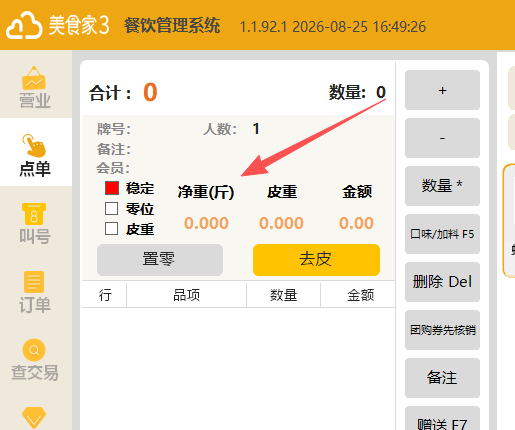Screen dimensions: 515x430
Task: Click the 美食家3 cloud logo
Action: (24, 25)
